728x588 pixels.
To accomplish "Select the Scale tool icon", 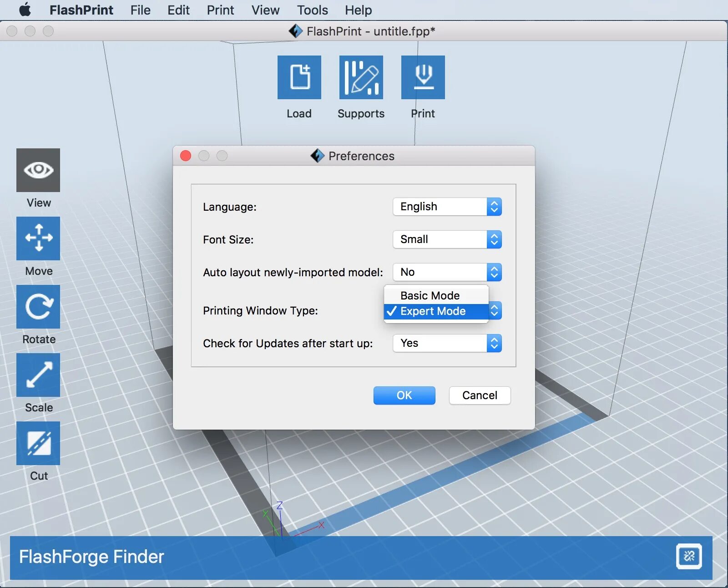I will (38, 375).
